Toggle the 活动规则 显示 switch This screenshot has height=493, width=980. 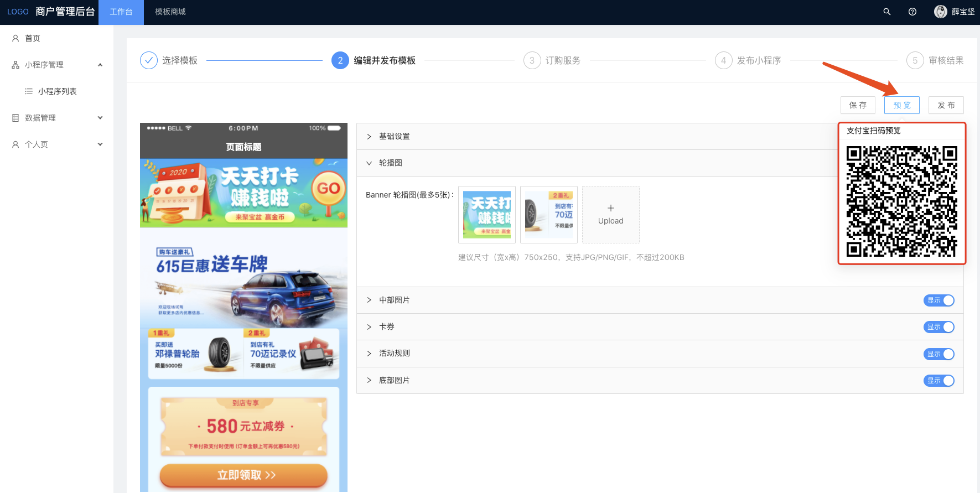coord(939,354)
